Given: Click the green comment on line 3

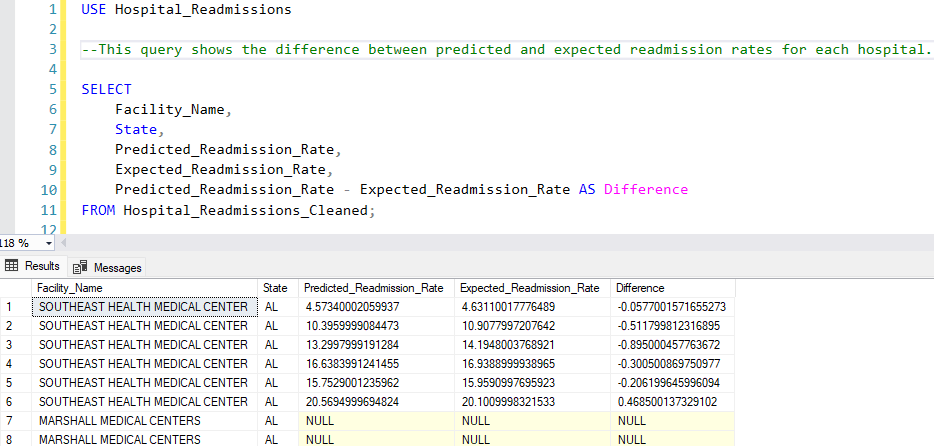Looking at the screenshot, I should coord(506,49).
